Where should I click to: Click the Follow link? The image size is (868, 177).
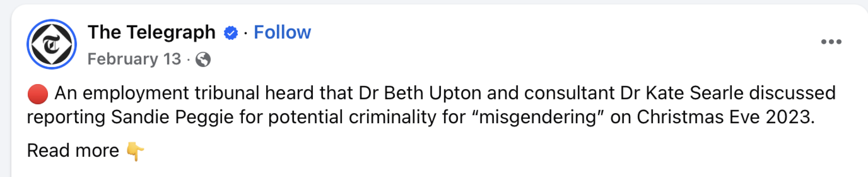(x=283, y=32)
